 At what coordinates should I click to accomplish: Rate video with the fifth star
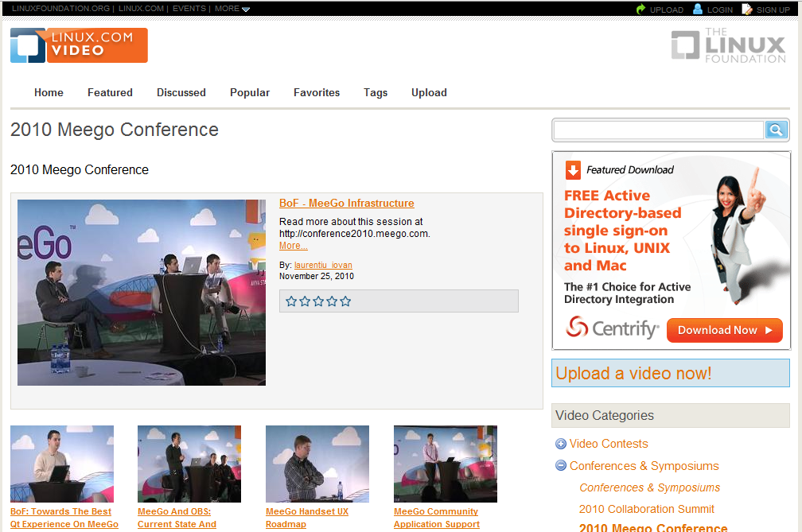(345, 301)
